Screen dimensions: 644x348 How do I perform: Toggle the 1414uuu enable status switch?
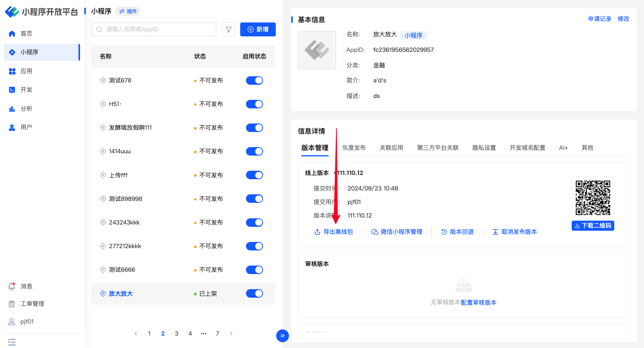[254, 151]
